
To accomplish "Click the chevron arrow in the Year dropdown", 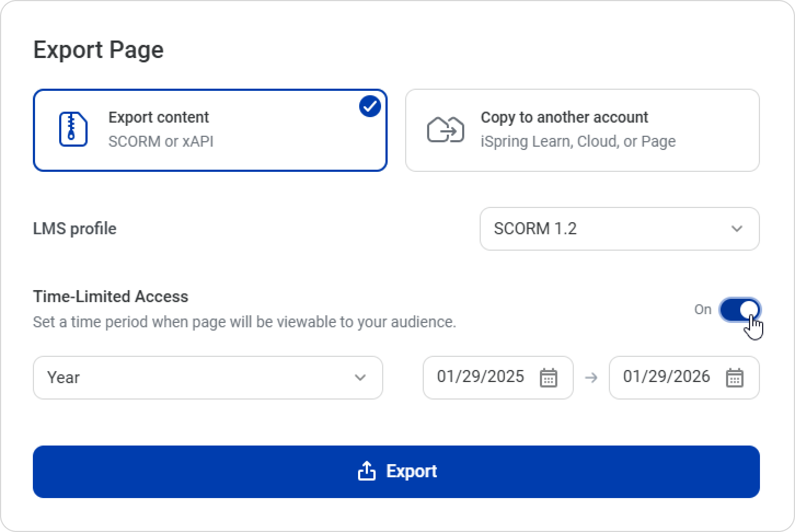I will click(360, 378).
